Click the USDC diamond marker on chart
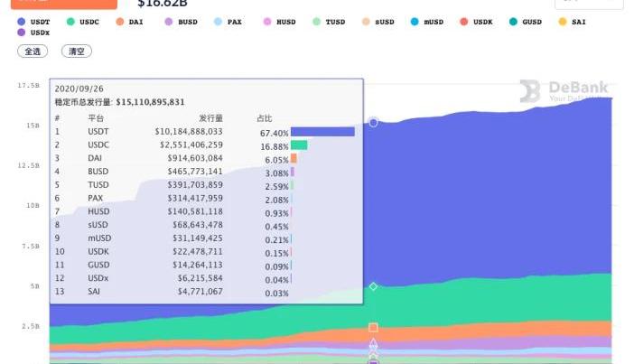 click(x=373, y=286)
